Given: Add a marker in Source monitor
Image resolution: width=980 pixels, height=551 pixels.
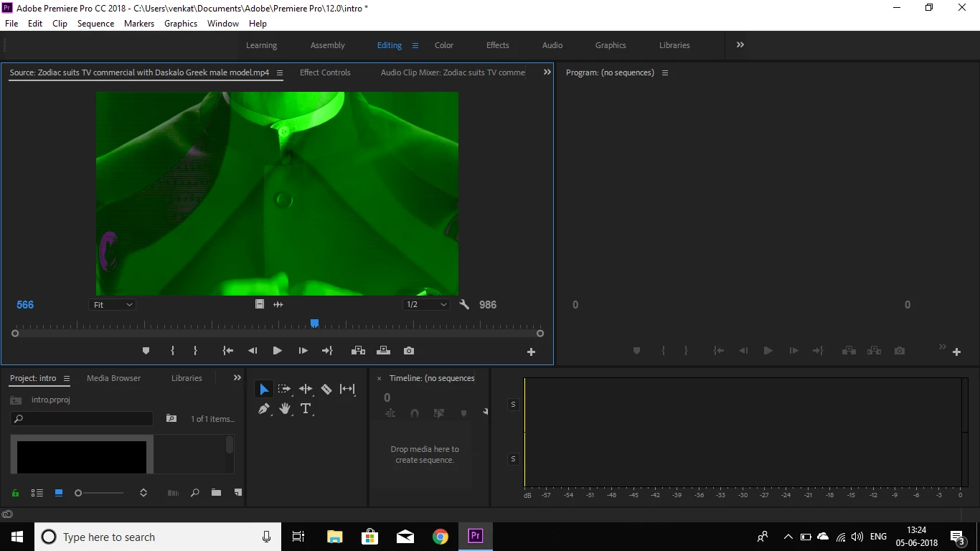Looking at the screenshot, I should pyautogui.click(x=146, y=351).
